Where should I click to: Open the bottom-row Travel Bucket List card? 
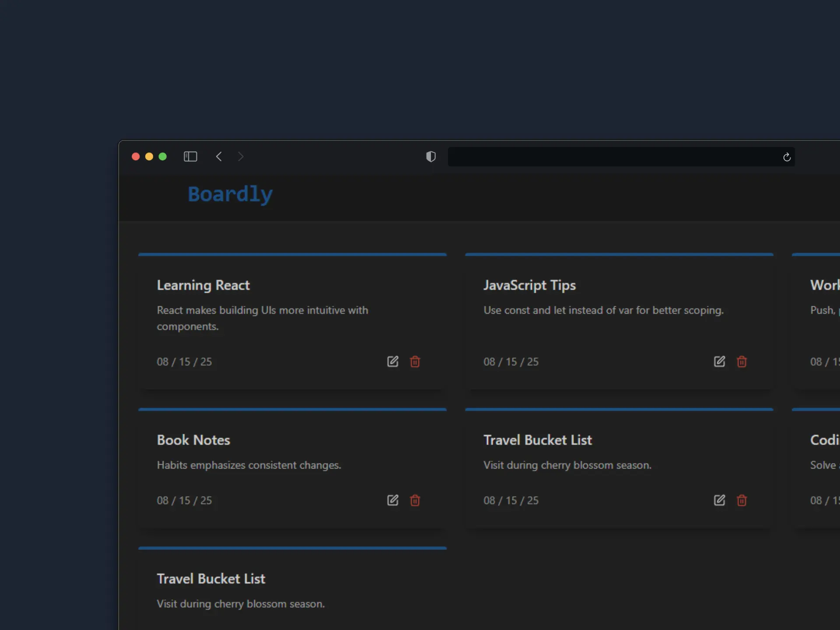coord(211,579)
